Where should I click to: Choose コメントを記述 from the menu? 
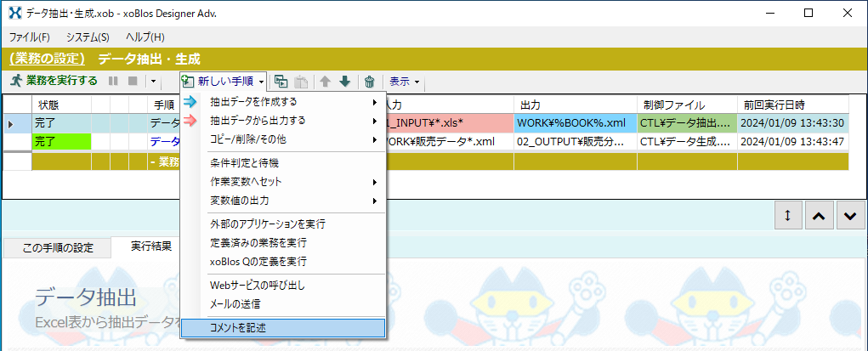point(283,328)
